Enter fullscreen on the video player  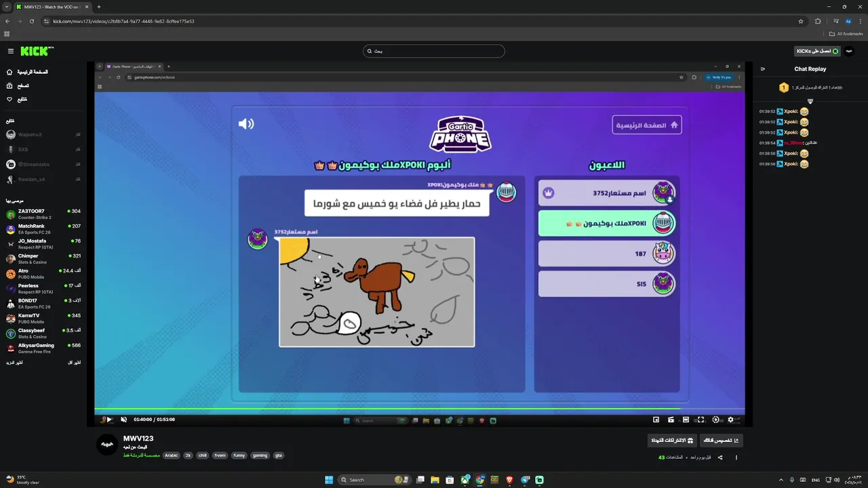(x=701, y=420)
